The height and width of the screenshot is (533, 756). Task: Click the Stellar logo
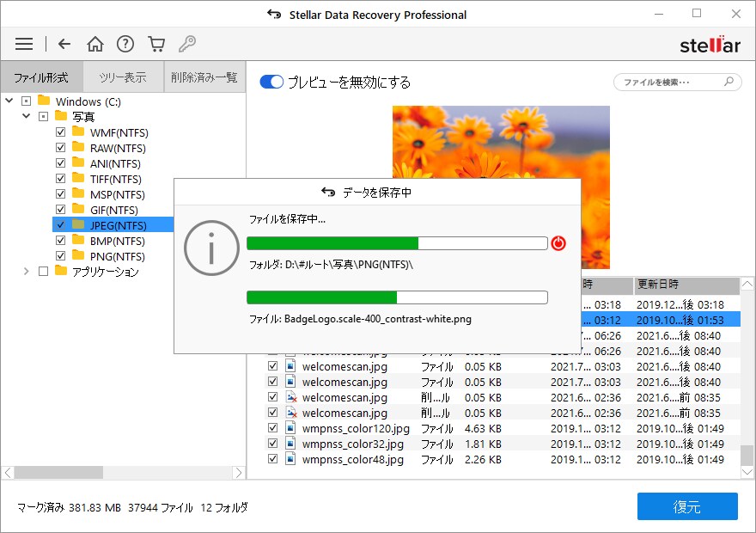(710, 45)
